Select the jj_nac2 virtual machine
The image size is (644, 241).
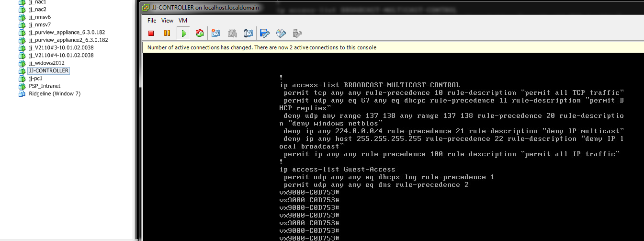click(37, 9)
